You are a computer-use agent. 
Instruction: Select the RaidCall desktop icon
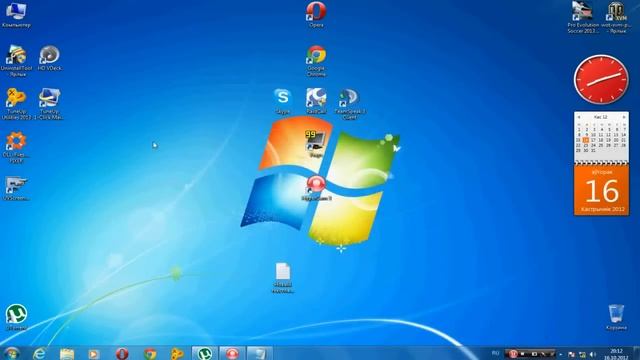coord(316,101)
